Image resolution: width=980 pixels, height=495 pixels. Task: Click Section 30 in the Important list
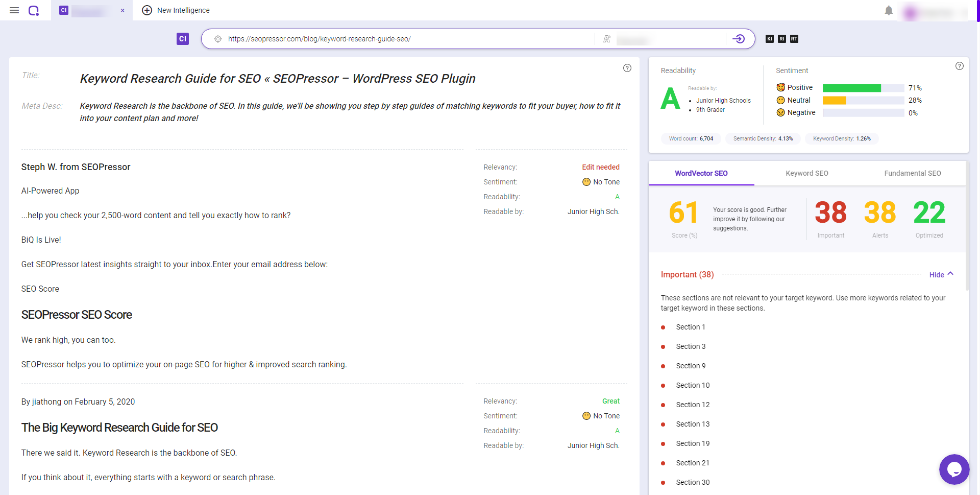click(693, 482)
